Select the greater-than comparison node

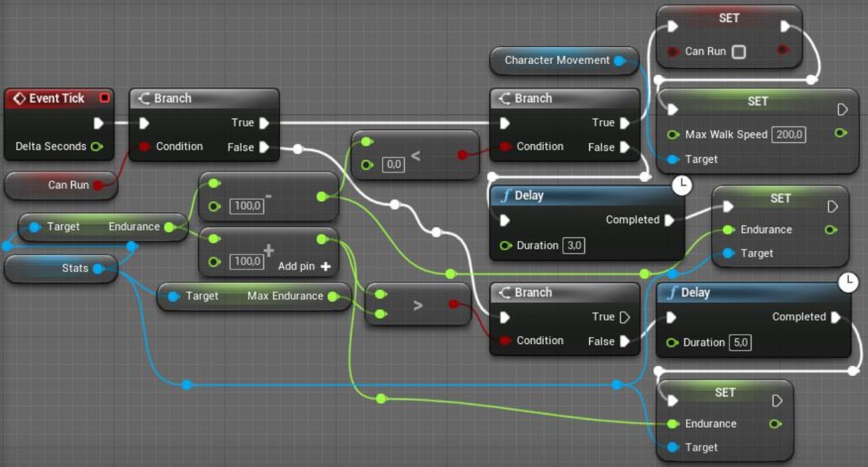coord(418,305)
